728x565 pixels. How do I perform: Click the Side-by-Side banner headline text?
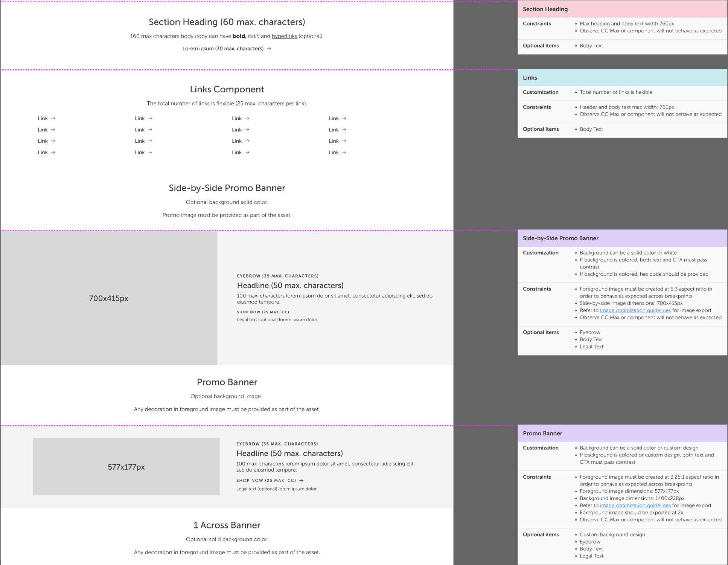(x=290, y=286)
